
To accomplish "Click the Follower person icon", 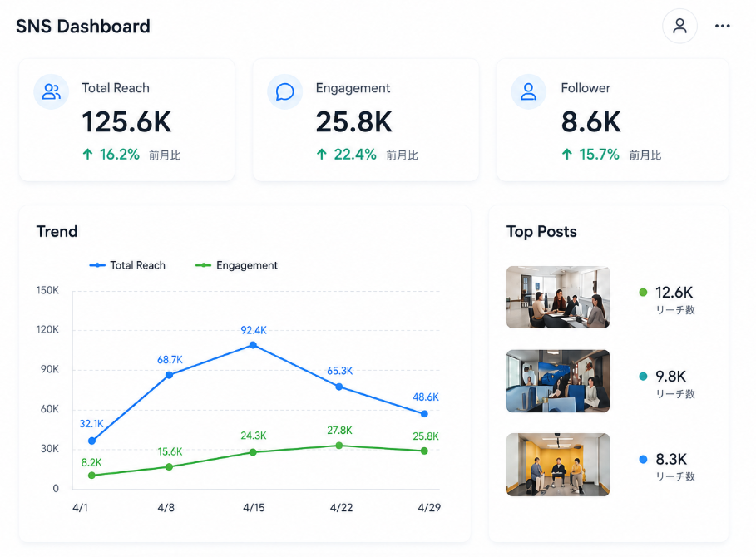I will 528,91.
